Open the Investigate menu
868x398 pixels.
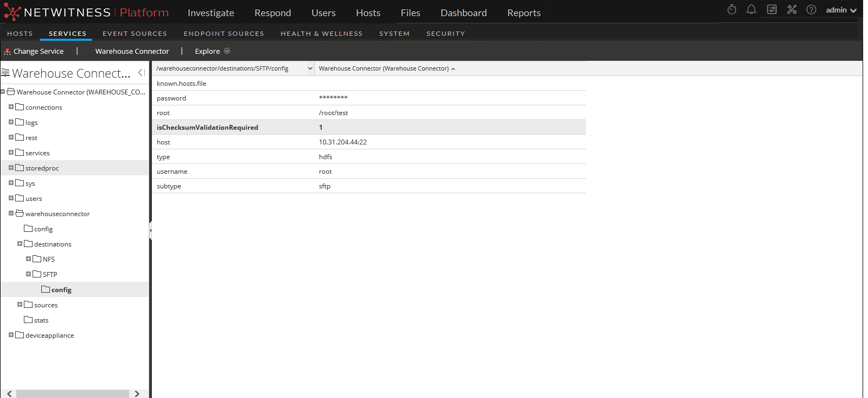click(211, 12)
